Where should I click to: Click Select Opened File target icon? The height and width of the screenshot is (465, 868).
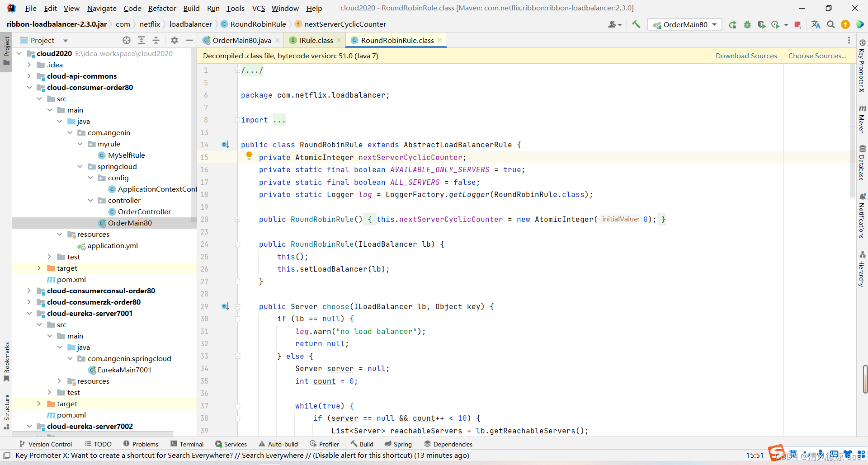pyautogui.click(x=127, y=40)
